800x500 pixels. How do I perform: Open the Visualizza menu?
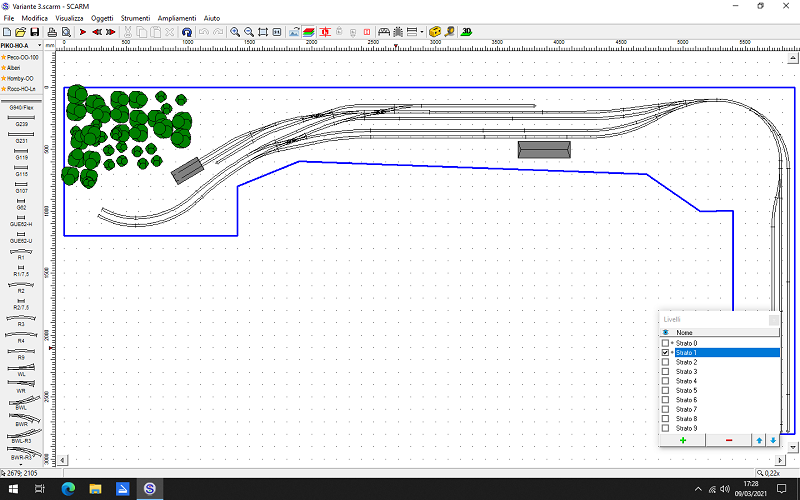pos(70,18)
